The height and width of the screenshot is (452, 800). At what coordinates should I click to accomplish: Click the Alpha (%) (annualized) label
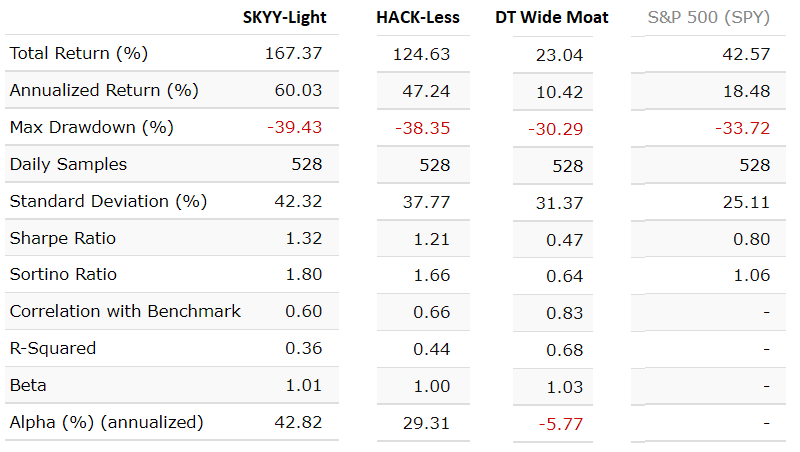(x=106, y=422)
